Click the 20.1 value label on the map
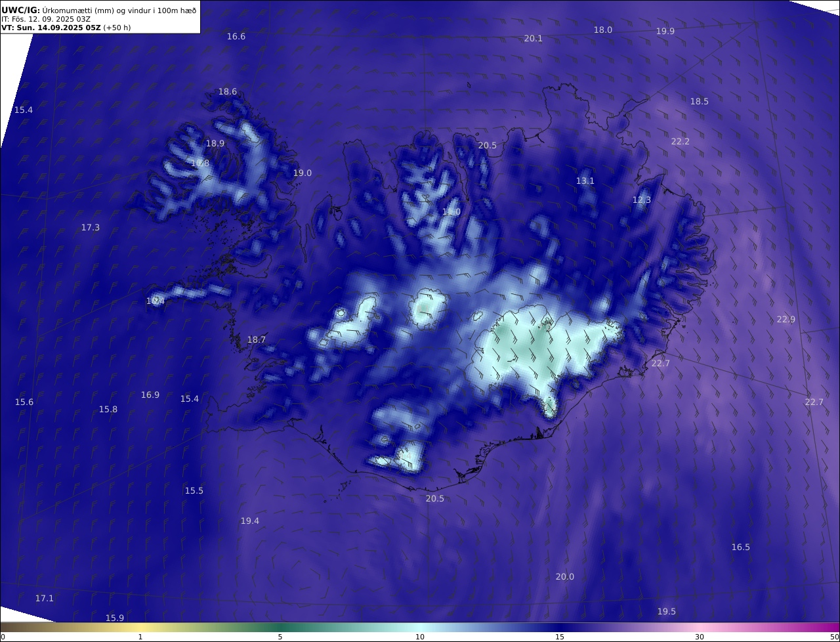The image size is (840, 642). coord(534,39)
